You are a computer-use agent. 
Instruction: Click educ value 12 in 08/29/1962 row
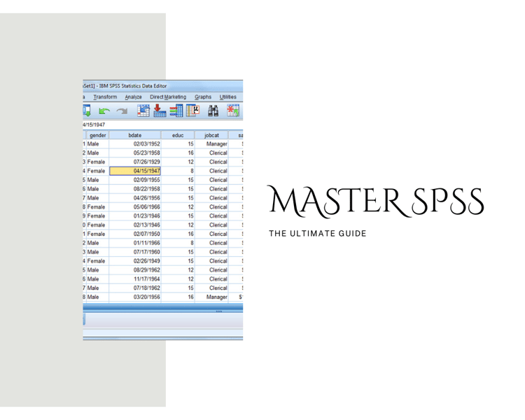coord(178,270)
